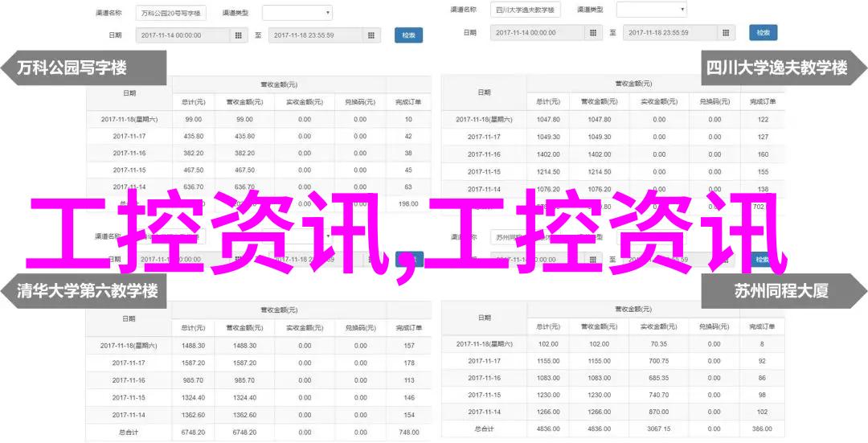Select 完成订单 header in 万科公园写字楼 table
Image resolution: width=868 pixels, height=443 pixels.
pos(408,102)
